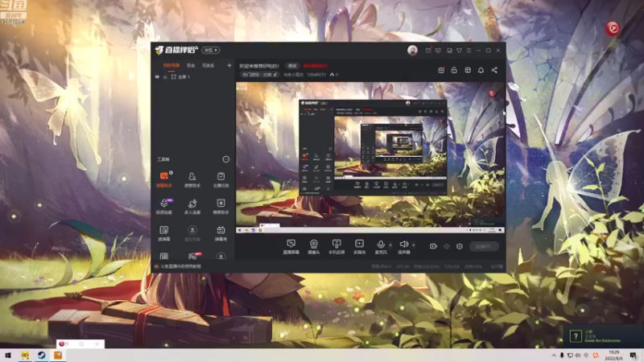This screenshot has width=644, height=362.
Task: Click the CPU usage status readout
Action: coord(452,267)
